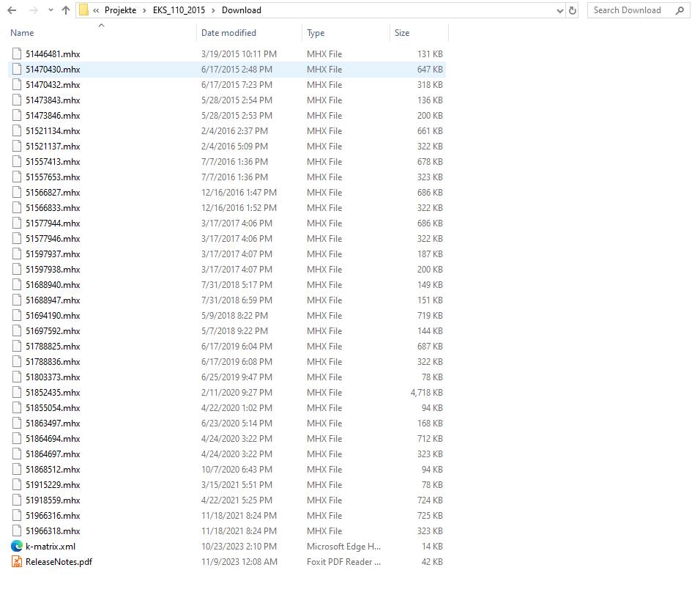Select the k-matrix.xml file name

pyautogui.click(x=51, y=547)
